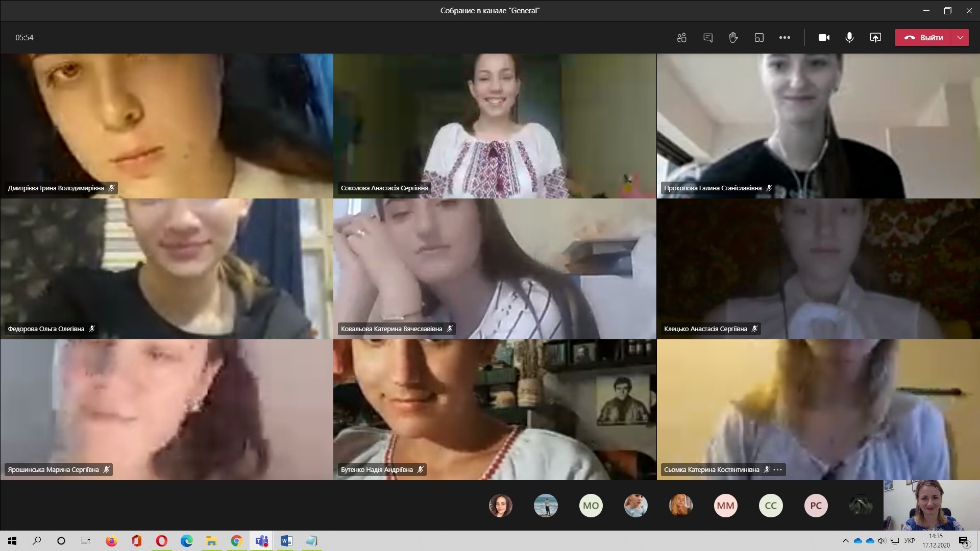The height and width of the screenshot is (551, 980).
Task: Open options for Сьомка Катерина tile
Action: coord(778,470)
